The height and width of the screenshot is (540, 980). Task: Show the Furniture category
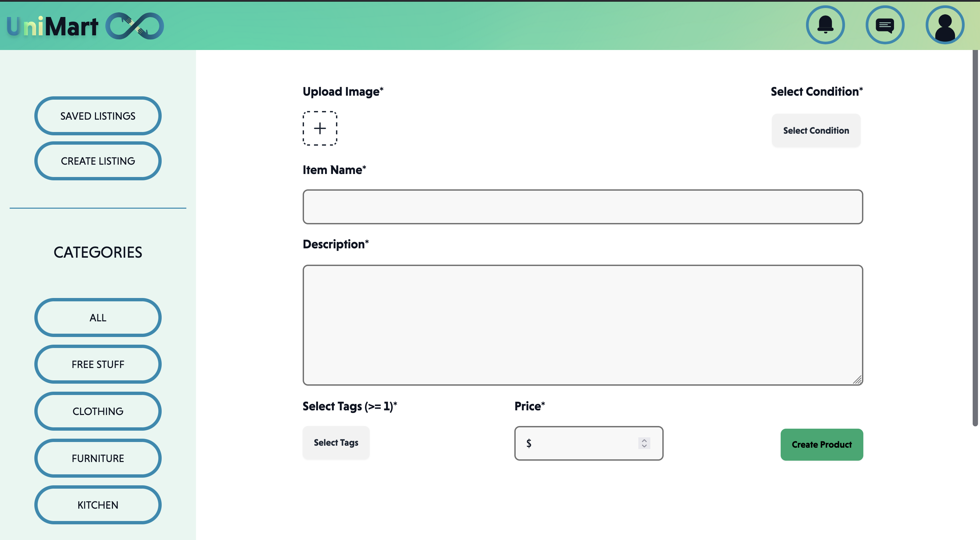[x=98, y=458]
